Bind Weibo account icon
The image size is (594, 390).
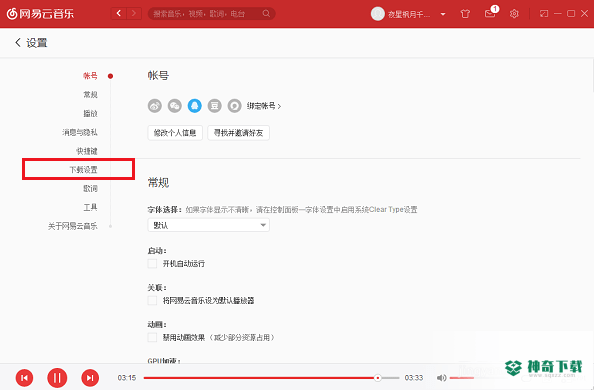point(155,106)
